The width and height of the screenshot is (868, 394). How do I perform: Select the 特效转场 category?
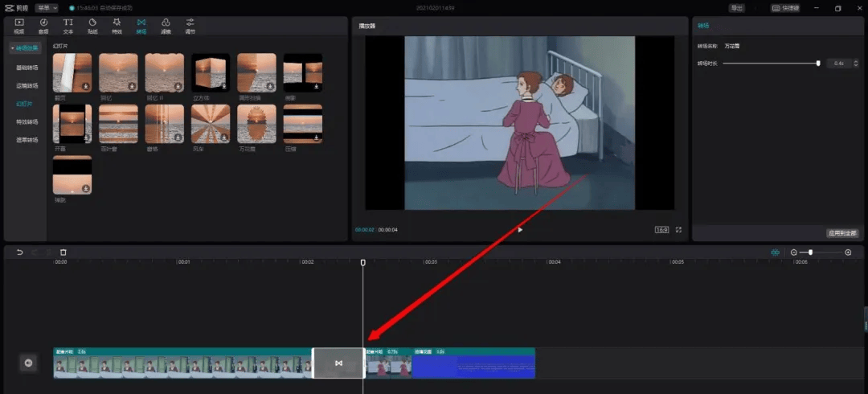pos(27,122)
